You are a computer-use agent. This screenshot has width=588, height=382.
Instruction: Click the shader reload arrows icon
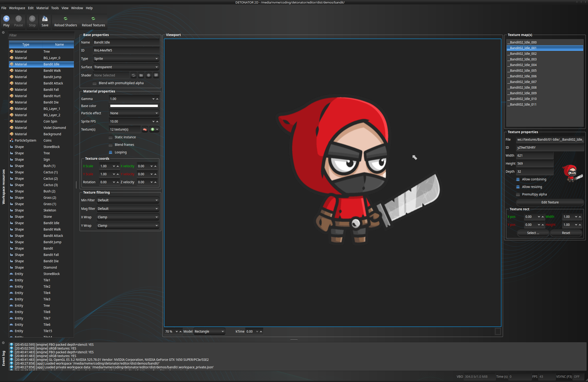click(133, 75)
